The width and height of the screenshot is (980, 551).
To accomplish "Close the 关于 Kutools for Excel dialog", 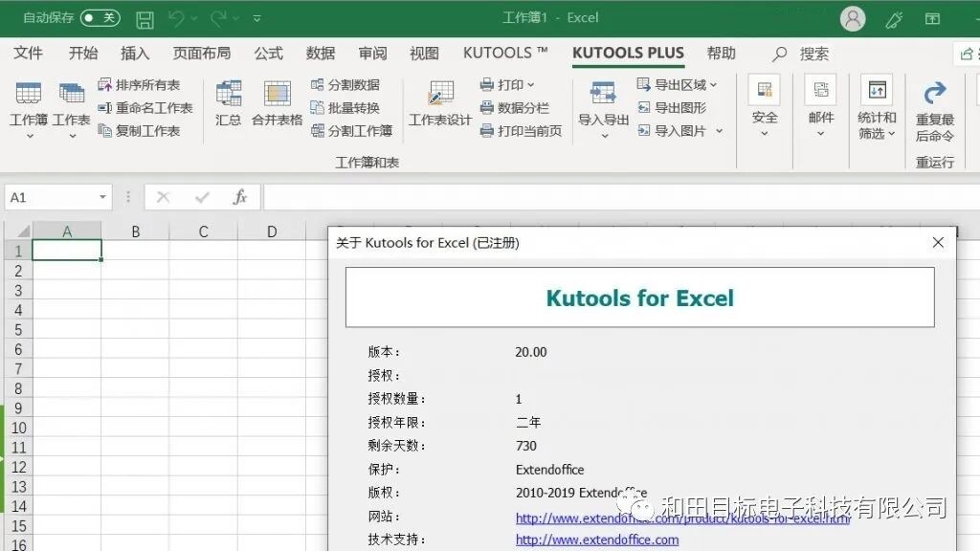I will [x=938, y=242].
